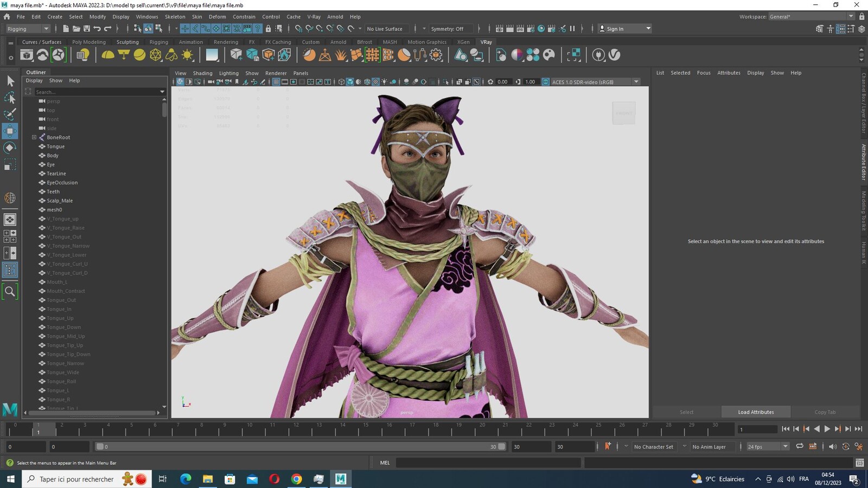Toggle snap to grids
Viewport: 868px width, 488px height.
tap(299, 29)
